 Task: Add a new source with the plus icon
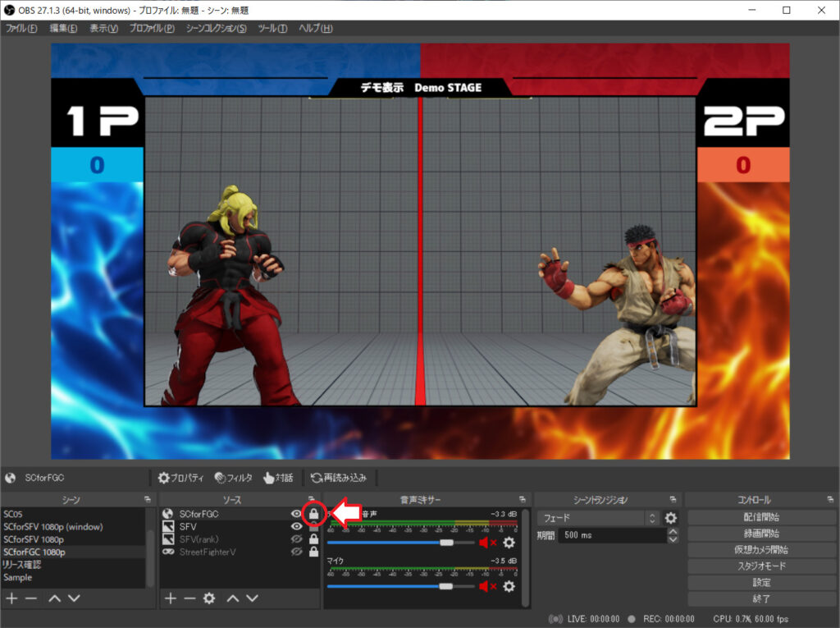[171, 598]
